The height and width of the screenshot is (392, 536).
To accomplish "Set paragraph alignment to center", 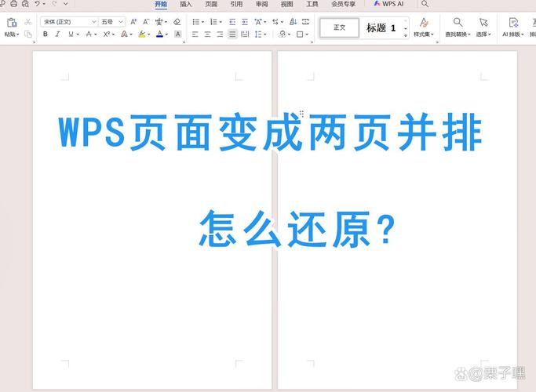I will 207,34.
